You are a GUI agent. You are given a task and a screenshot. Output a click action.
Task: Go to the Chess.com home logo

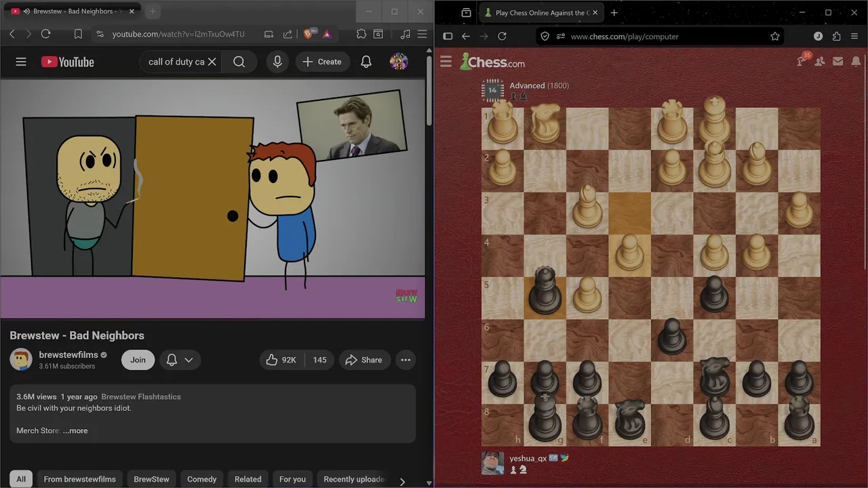pos(492,62)
